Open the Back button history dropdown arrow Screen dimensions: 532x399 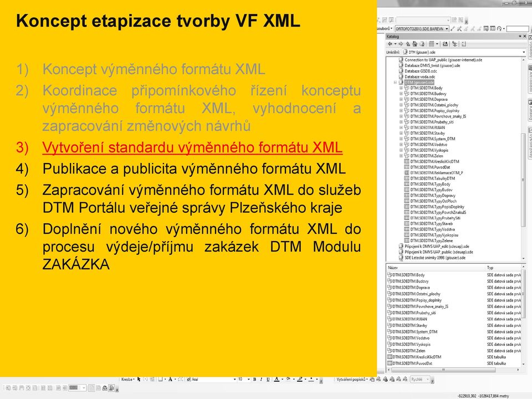click(395, 44)
